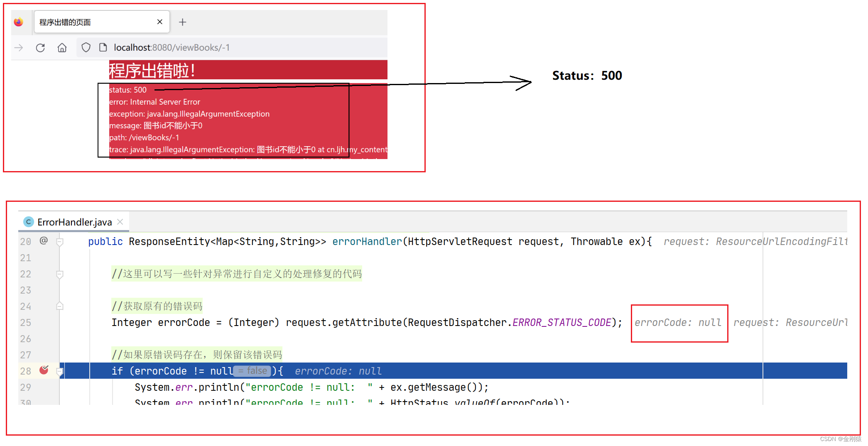Reload the current page

[x=40, y=48]
